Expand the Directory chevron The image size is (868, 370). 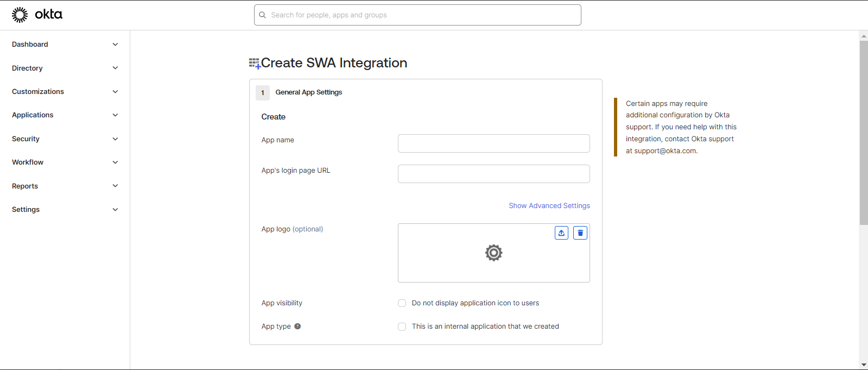pos(115,68)
